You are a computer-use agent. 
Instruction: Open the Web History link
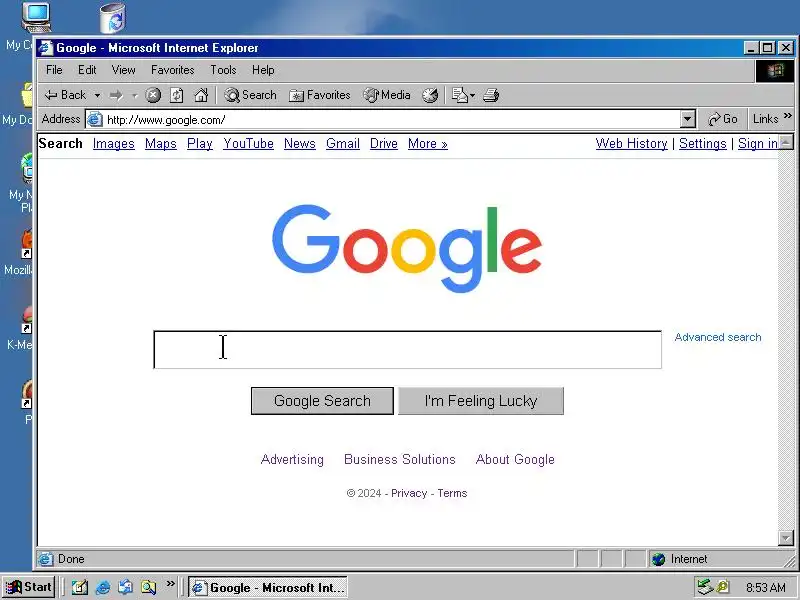click(x=632, y=144)
